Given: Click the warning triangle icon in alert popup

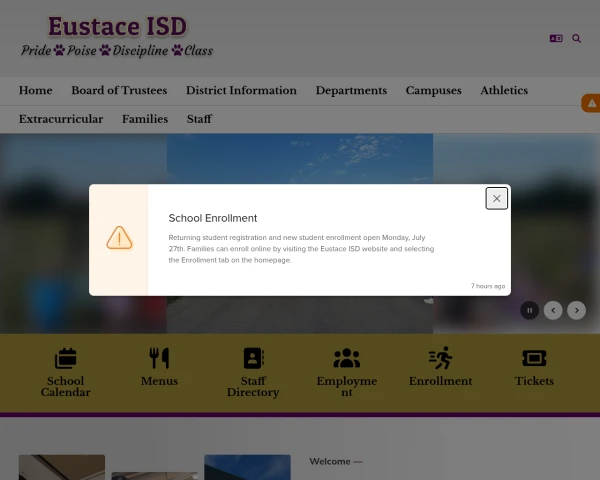Looking at the screenshot, I should (119, 238).
